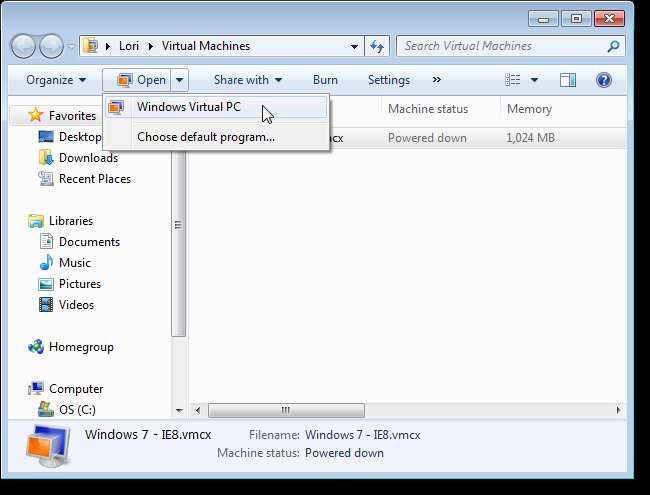Screen dimensions: 650x495
Task: Click the 1,024 MB memory value
Action: [x=530, y=138]
